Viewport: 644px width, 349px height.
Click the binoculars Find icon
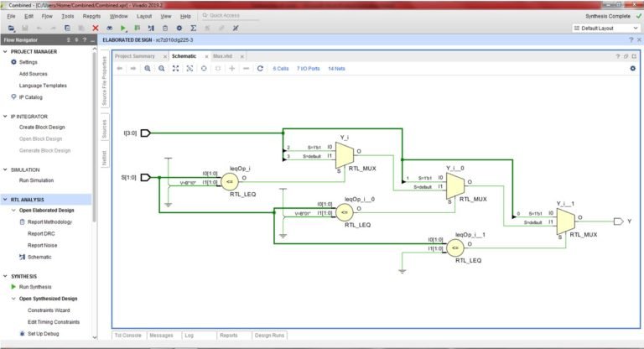click(109, 29)
